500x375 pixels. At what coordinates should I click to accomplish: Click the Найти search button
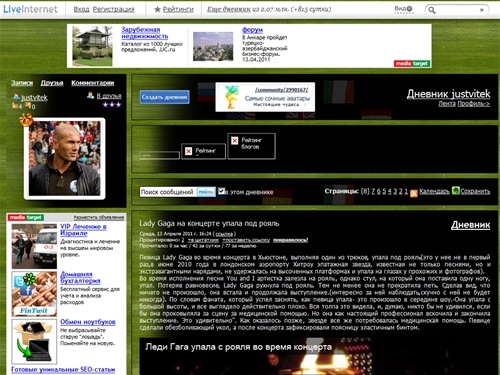(x=205, y=192)
